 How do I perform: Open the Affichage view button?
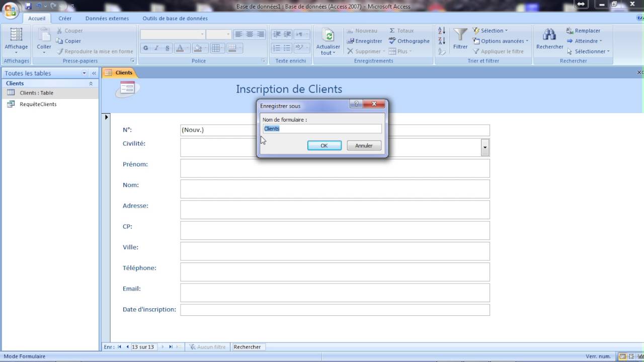click(x=16, y=41)
